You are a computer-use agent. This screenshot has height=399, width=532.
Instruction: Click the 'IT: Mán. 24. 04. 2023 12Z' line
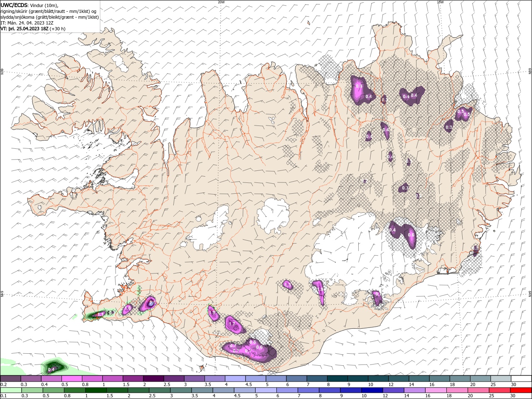pyautogui.click(x=27, y=22)
